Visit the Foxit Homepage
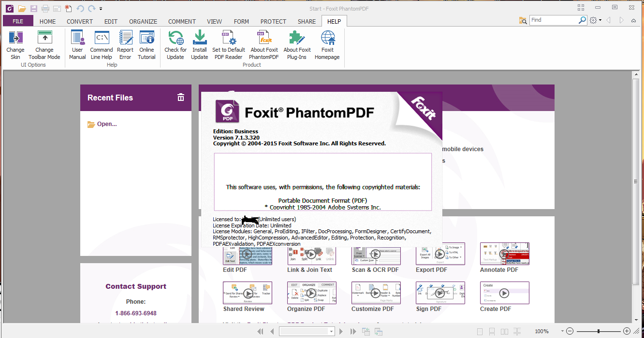 coord(327,44)
